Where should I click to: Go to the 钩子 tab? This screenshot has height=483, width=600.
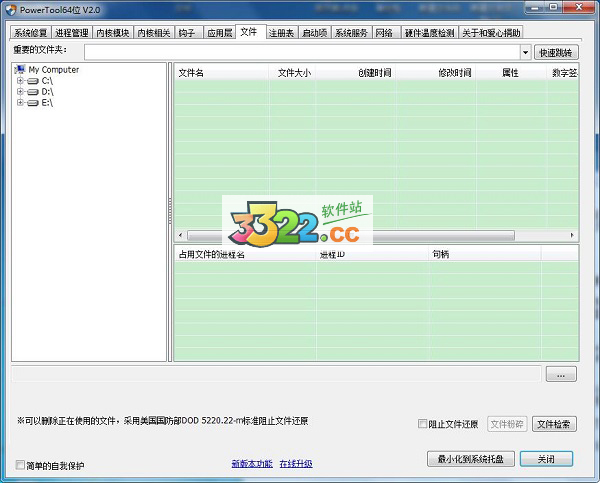189,33
